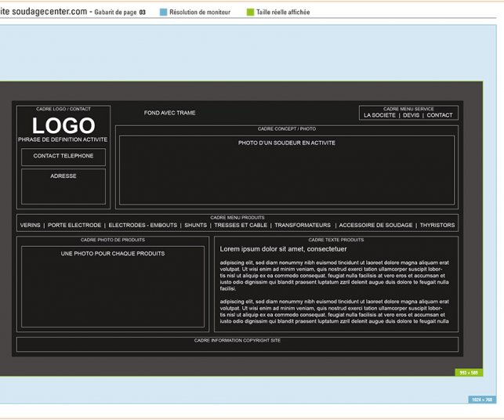Image resolution: width=504 pixels, height=420 pixels.
Task: Click the LOGO placeholder in the header
Action: [63, 125]
